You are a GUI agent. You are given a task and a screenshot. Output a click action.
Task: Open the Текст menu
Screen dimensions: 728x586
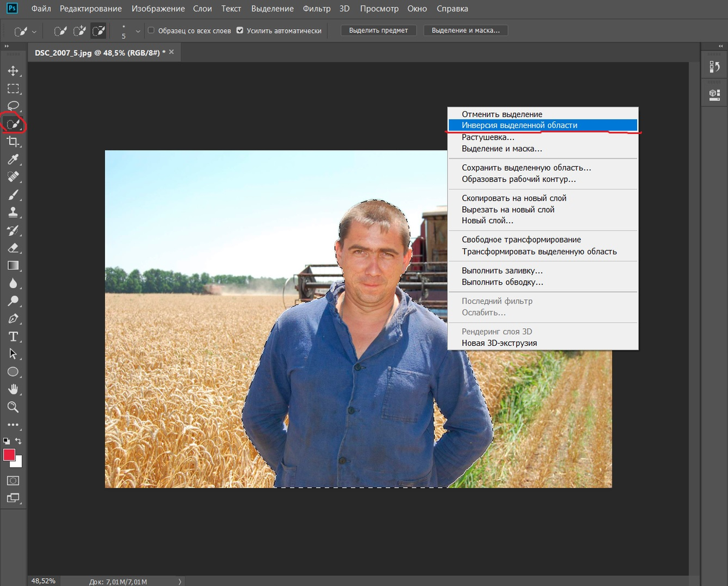tap(231, 8)
